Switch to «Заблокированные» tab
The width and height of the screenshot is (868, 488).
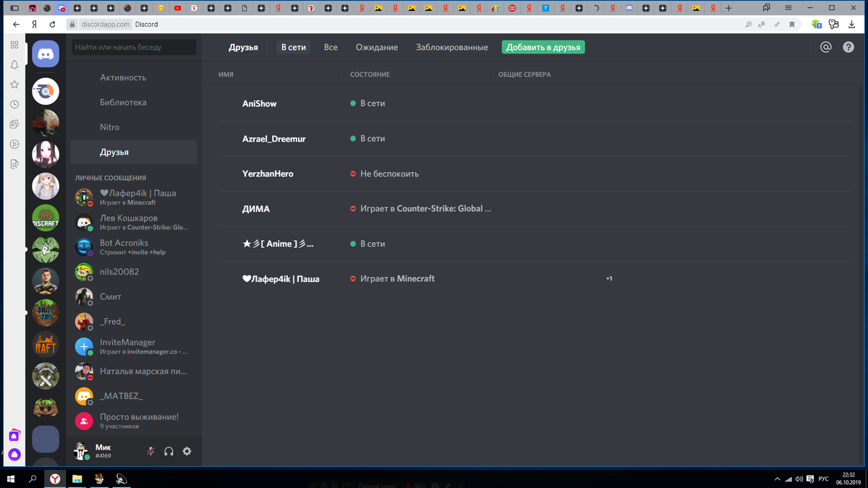452,47
